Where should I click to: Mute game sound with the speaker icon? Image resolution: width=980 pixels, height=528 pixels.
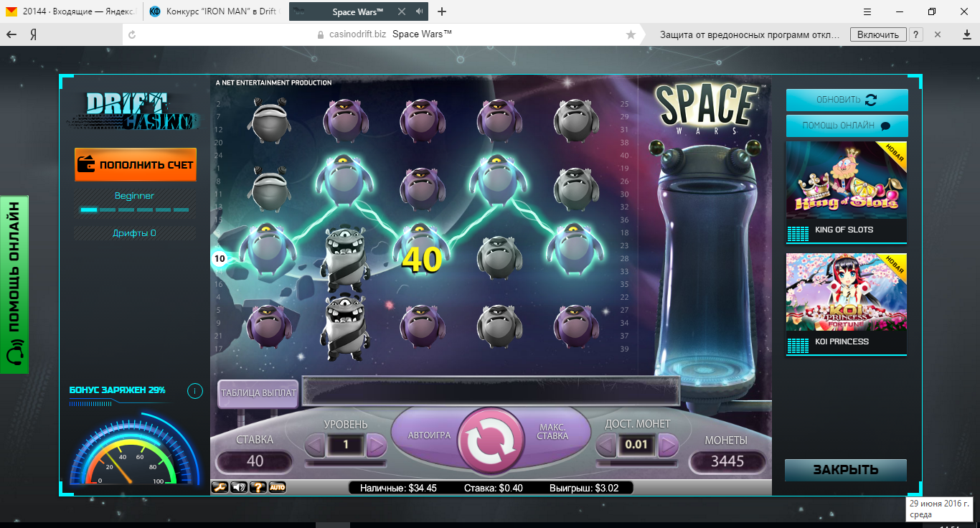tap(239, 487)
